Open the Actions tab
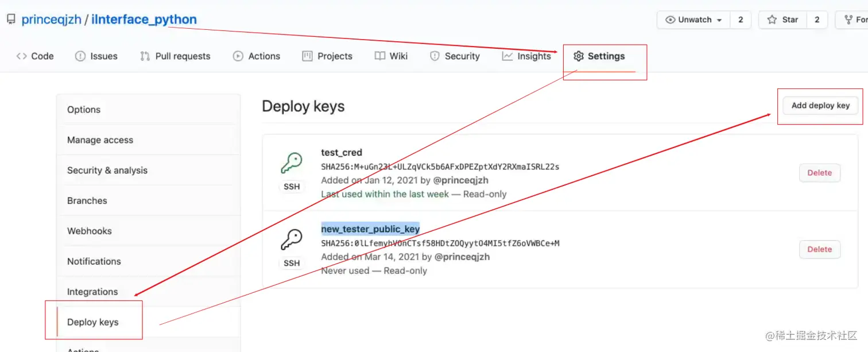Viewport: 868px width, 352px height. (257, 56)
